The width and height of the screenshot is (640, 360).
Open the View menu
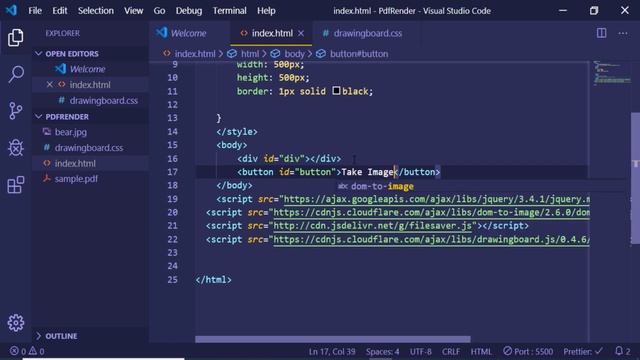(x=133, y=11)
